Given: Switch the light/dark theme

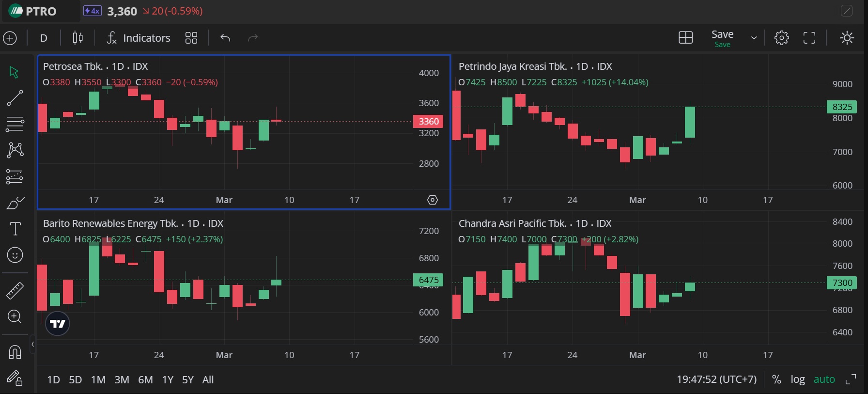Looking at the screenshot, I should (847, 38).
